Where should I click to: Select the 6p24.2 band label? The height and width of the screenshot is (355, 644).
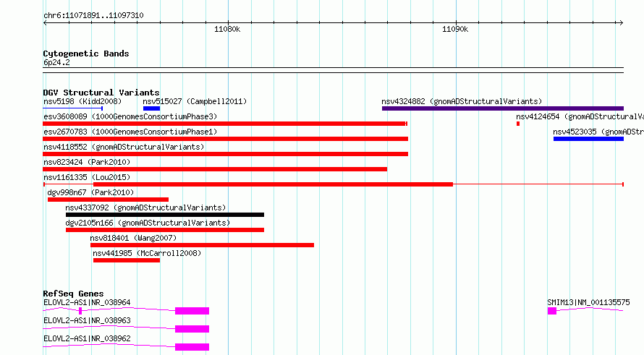[x=56, y=62]
